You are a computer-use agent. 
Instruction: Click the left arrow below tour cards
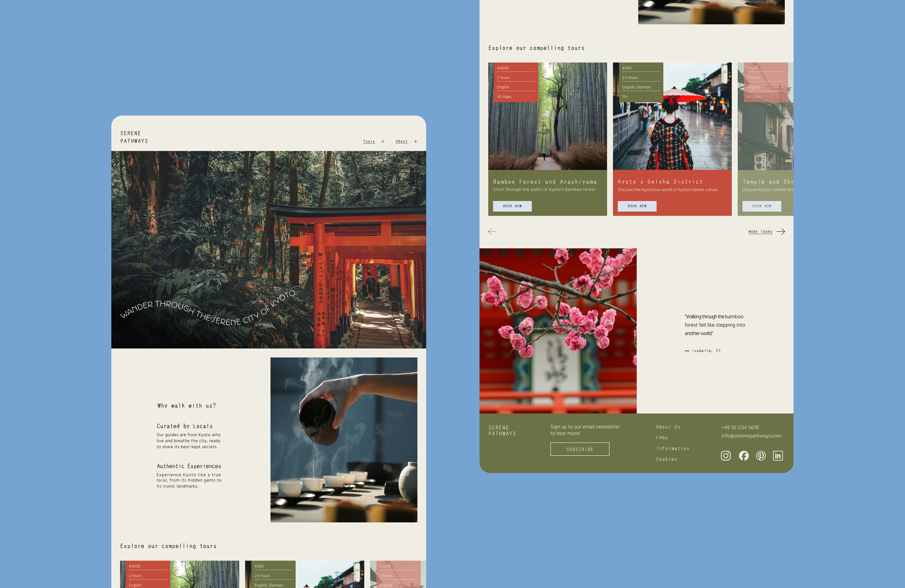point(492,232)
